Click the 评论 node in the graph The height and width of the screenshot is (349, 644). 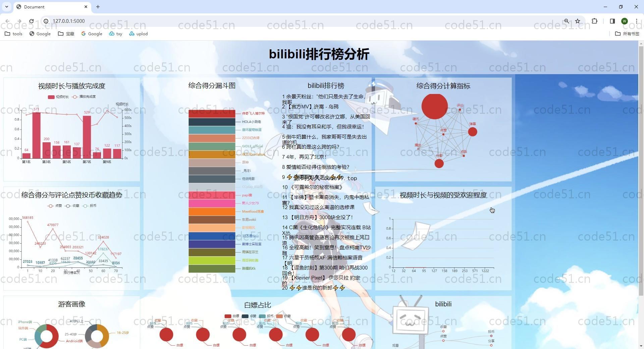(x=460, y=109)
